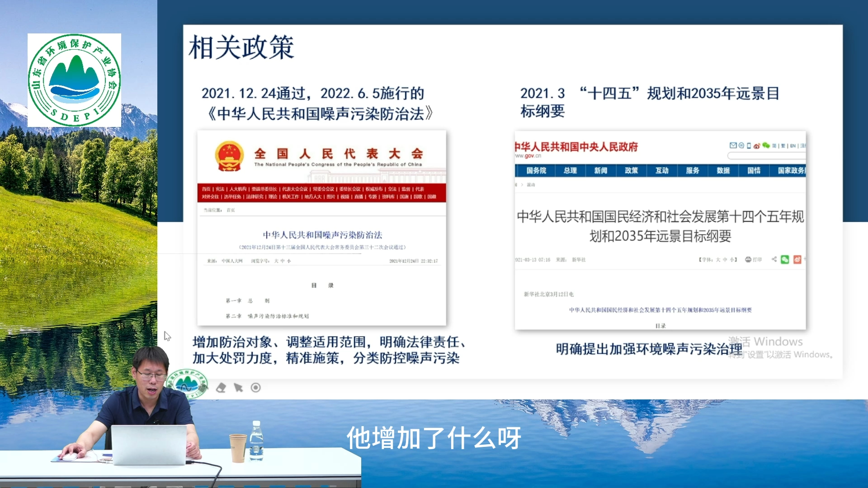Screen dimensions: 868x488
Task: Click the green WeChat share icon
Action: click(785, 259)
